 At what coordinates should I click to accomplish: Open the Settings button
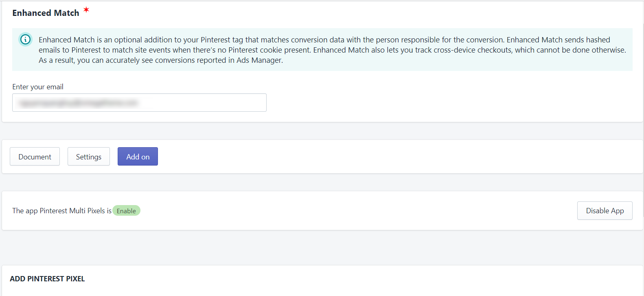point(89,157)
